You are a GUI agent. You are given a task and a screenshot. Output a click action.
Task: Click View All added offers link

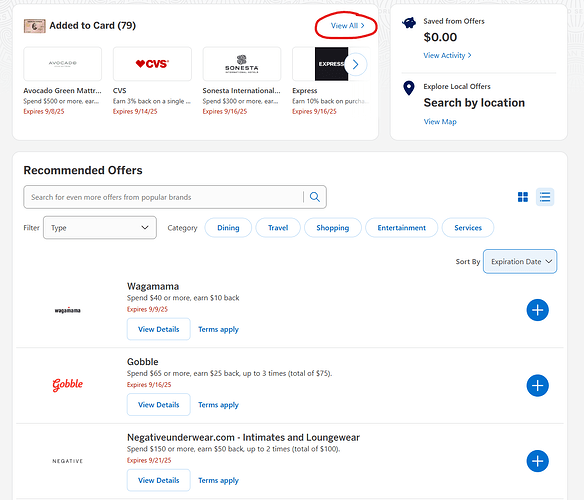coord(347,25)
